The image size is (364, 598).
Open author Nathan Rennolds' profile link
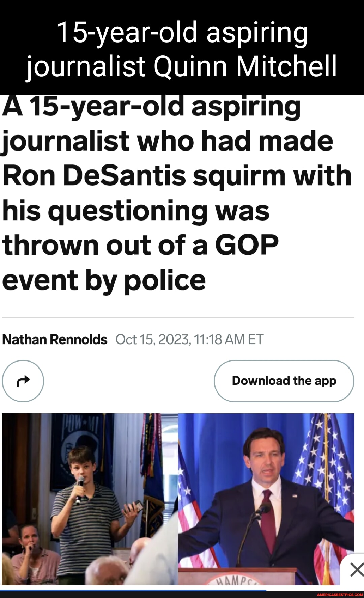coord(55,339)
